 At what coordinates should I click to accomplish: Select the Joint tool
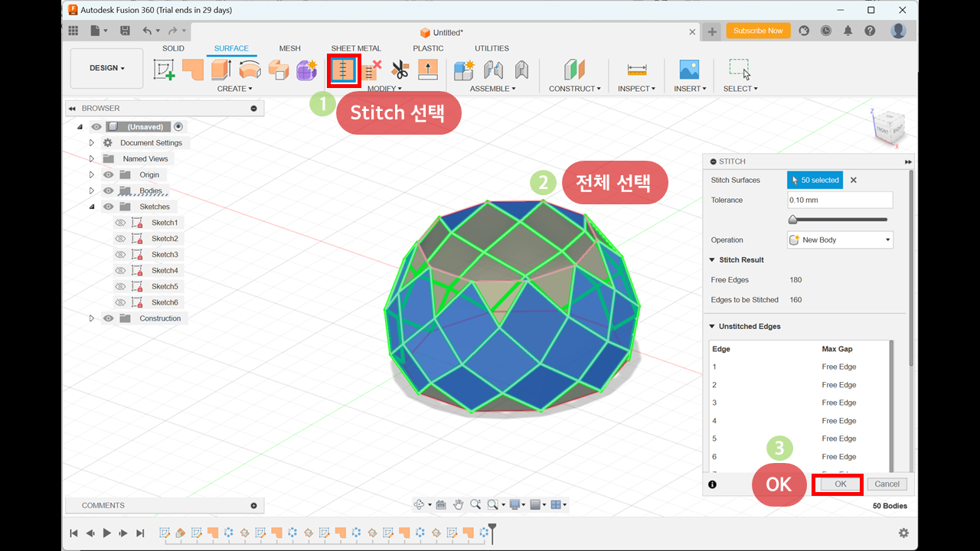click(x=493, y=70)
